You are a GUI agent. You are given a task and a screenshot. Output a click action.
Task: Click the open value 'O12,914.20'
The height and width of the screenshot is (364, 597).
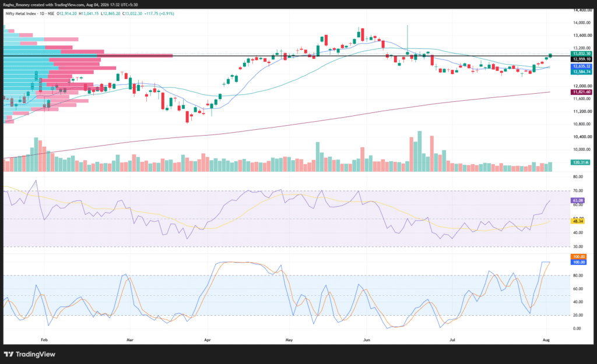tap(66, 13)
